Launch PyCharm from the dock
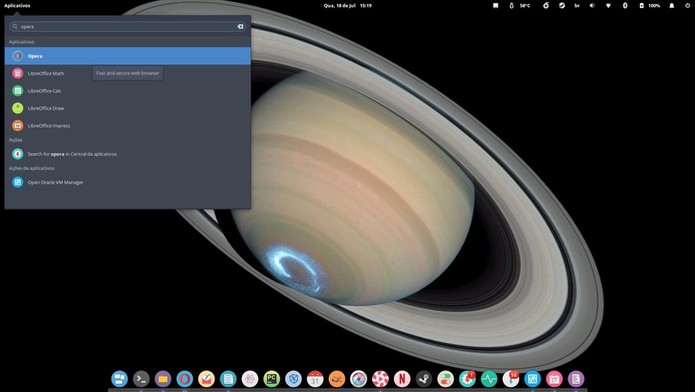695x392 pixels. [271, 379]
